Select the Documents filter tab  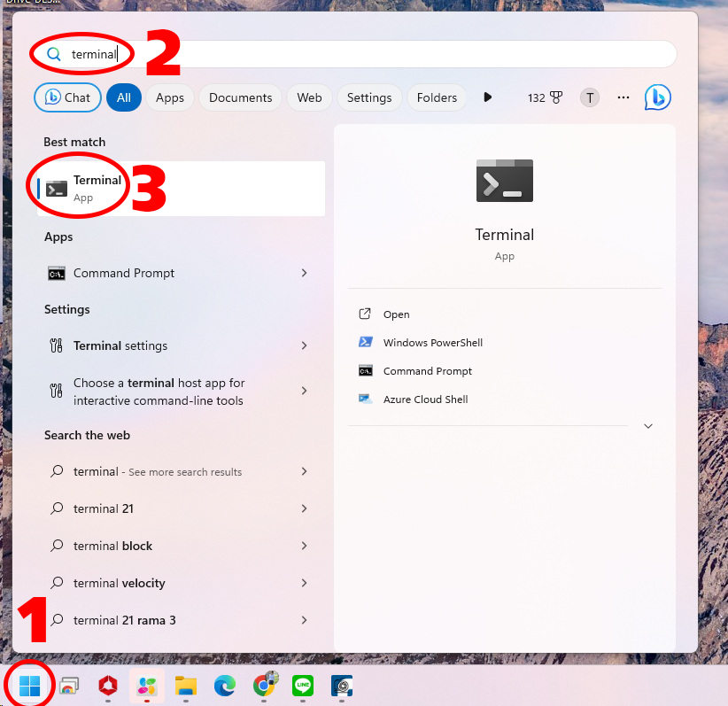(240, 97)
